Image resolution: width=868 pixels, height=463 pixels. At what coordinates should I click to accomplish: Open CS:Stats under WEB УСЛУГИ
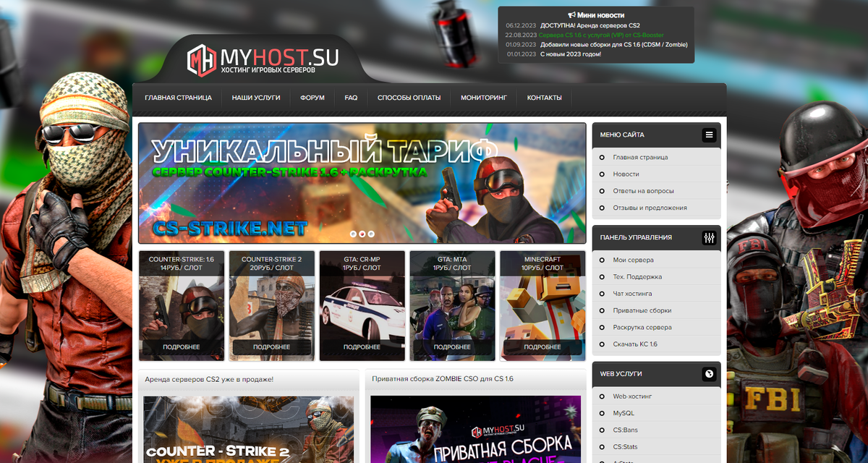(626, 447)
